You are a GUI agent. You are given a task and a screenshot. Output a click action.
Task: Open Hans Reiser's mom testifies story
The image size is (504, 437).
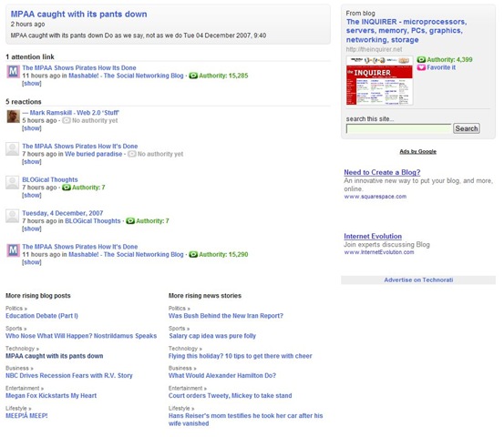click(245, 420)
